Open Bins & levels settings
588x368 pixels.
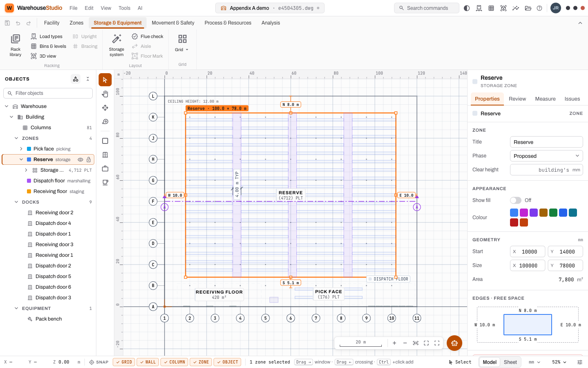click(x=49, y=46)
